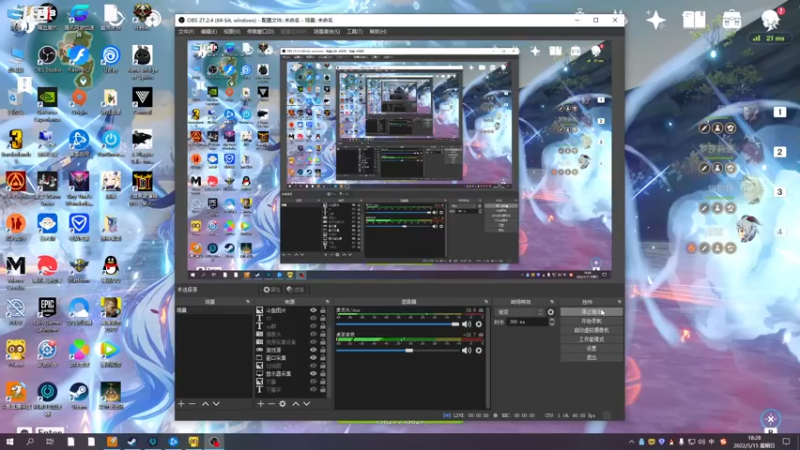Click the 工作室模式 button

click(x=591, y=339)
